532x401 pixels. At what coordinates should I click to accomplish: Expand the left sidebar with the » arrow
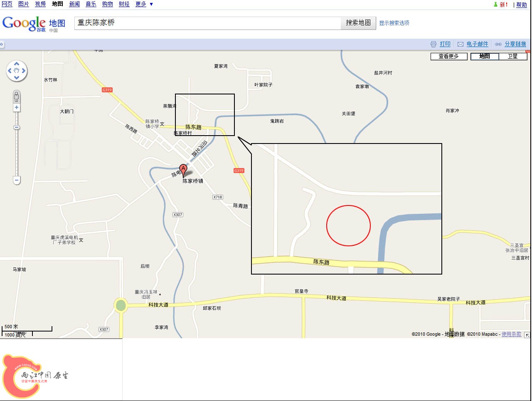click(2, 44)
